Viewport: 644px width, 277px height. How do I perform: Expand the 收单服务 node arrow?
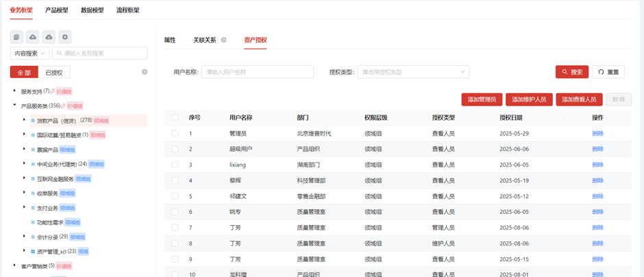(x=24, y=193)
